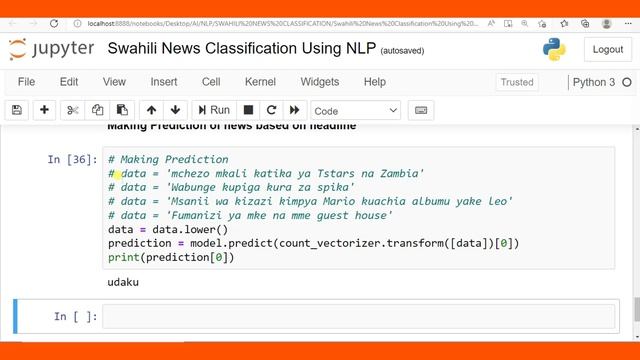The width and height of the screenshot is (640, 360).
Task: Reload page with browser refresh icon
Action: click(x=54, y=24)
